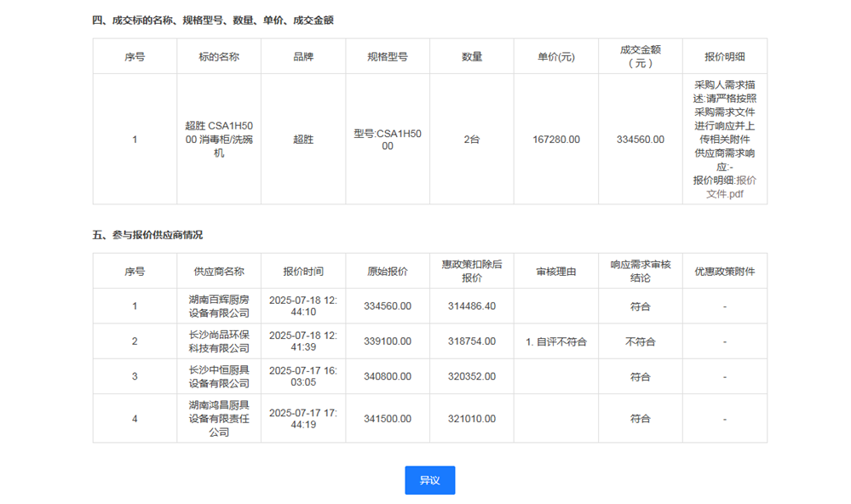Select the cell 超胜 CSA1H5000 消毒柜/洗碗机

pyautogui.click(x=219, y=140)
